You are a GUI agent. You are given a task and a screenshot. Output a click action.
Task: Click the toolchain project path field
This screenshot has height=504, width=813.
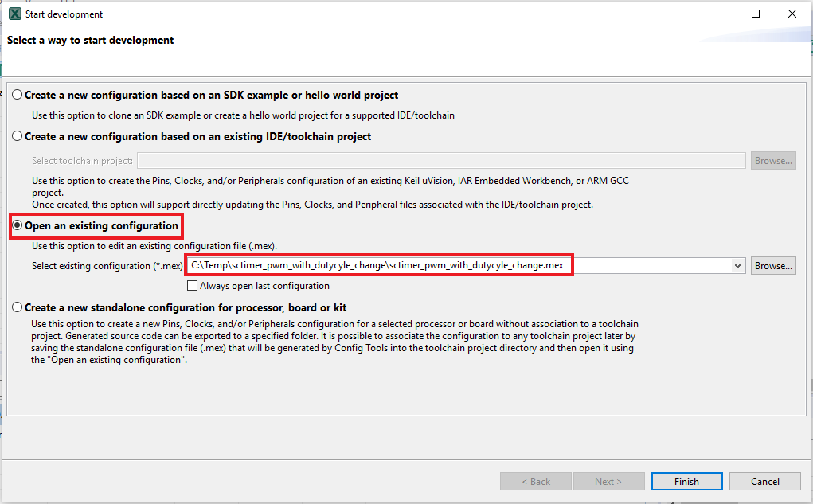point(441,161)
